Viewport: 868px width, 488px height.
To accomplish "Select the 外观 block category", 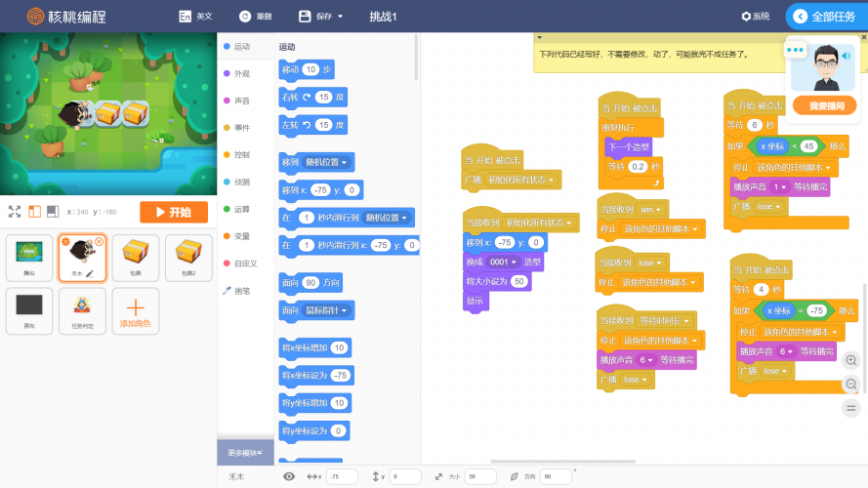I will pos(240,73).
